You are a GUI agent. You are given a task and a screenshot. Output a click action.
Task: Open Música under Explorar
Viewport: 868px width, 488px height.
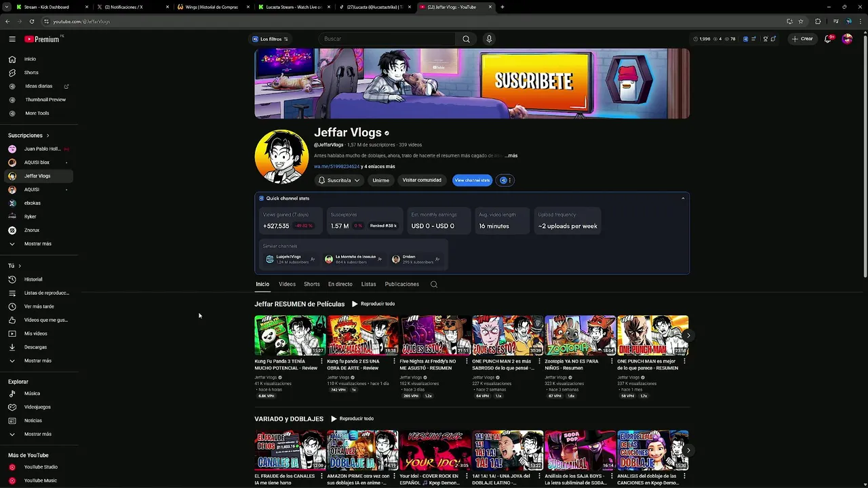click(39, 393)
